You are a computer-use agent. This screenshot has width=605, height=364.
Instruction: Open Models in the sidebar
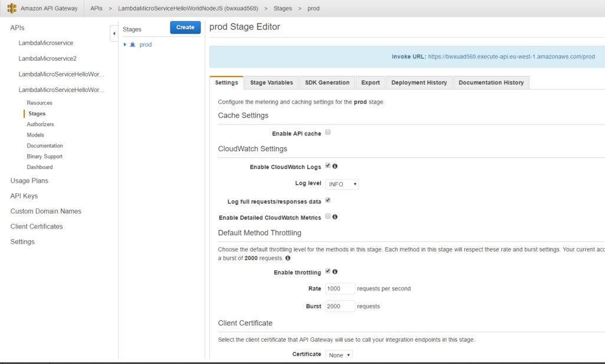coord(35,135)
